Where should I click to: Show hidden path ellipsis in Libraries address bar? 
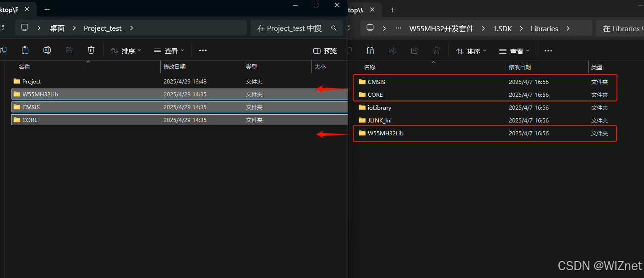(x=399, y=28)
